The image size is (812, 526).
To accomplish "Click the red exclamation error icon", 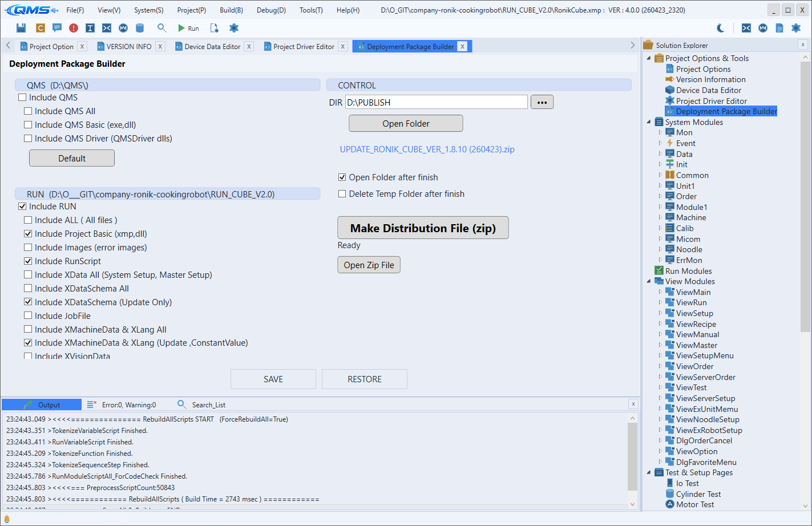I will tap(74, 28).
